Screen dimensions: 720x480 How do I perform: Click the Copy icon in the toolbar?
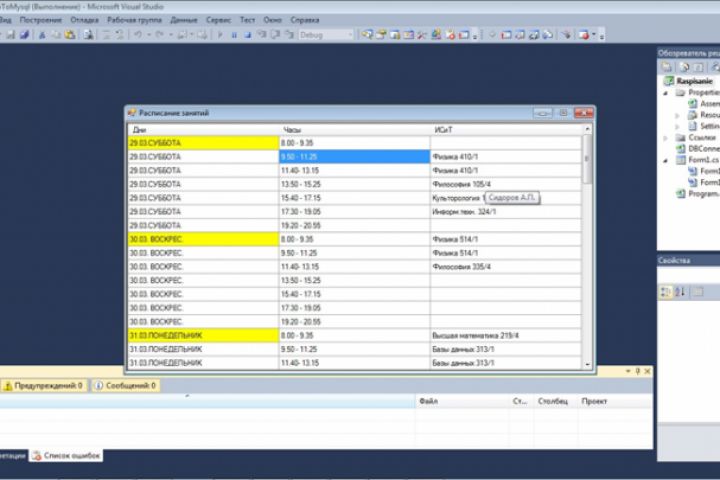pos(56,35)
